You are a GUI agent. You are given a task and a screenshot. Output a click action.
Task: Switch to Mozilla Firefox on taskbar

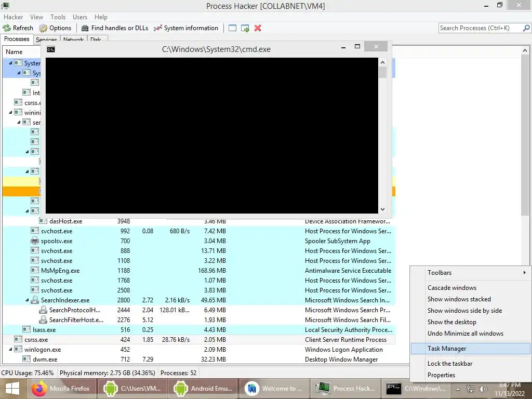(x=61, y=389)
